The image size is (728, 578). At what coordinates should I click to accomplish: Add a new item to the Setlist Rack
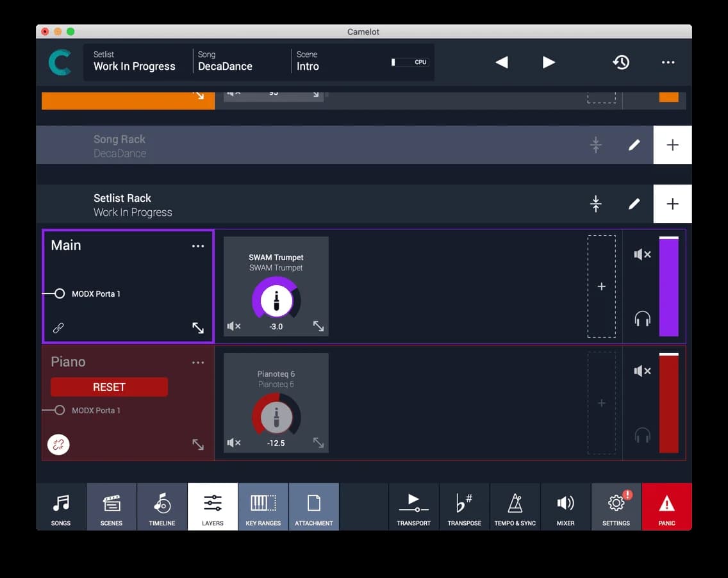click(x=672, y=204)
